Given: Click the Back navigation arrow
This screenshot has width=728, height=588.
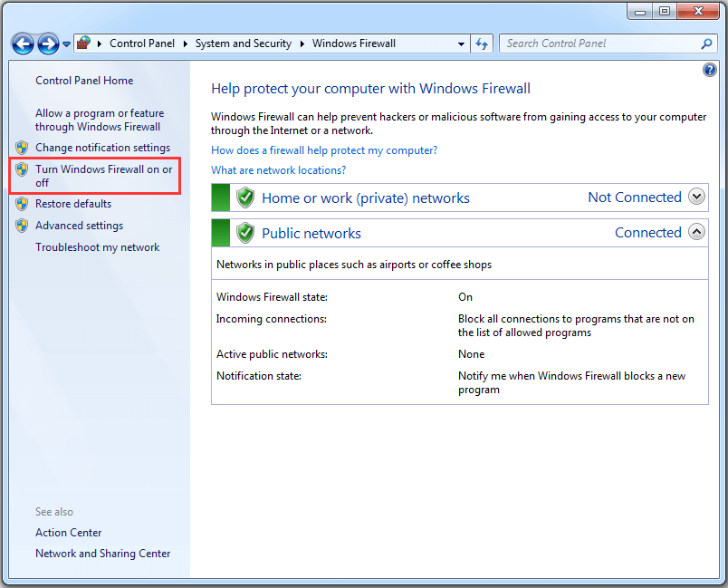Looking at the screenshot, I should click(x=23, y=44).
